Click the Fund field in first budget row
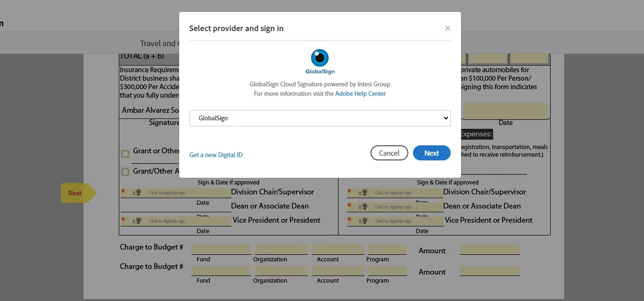The height and width of the screenshot is (301, 644). coord(221,250)
